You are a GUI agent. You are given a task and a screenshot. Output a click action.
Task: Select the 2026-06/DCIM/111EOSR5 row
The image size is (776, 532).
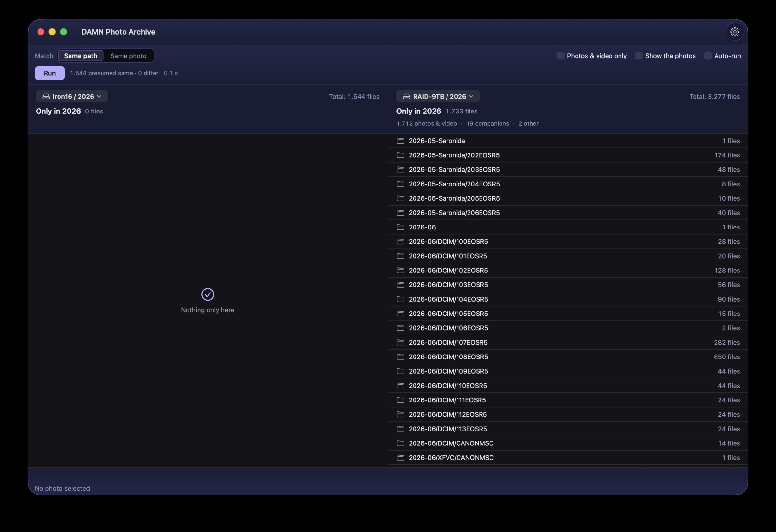[x=568, y=400]
